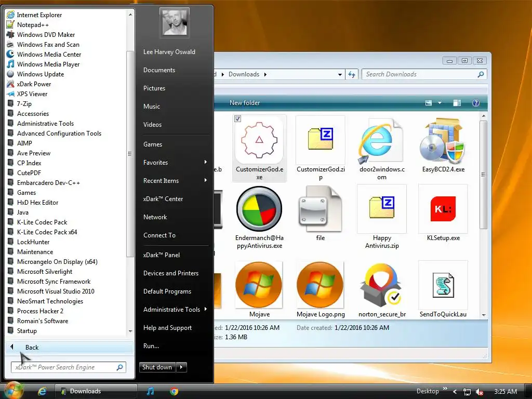Image resolution: width=532 pixels, height=399 pixels.
Task: Select the EasyBCD2.4.exe installer
Action: 443,144
